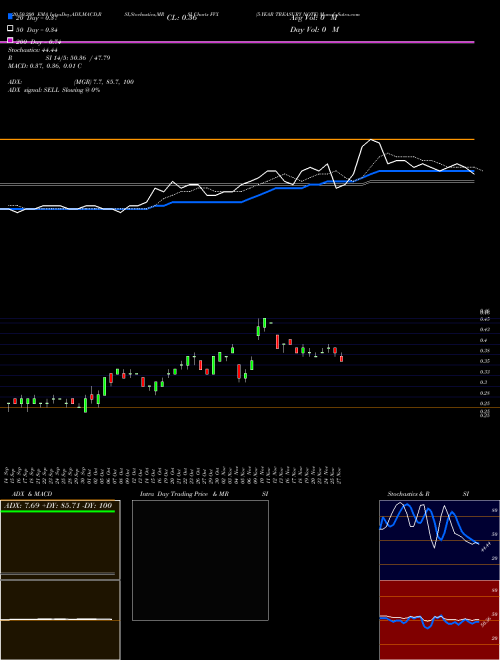The width and height of the screenshot is (500, 660).
Task: Select the 'Avg Vol: 0 M' text
Action: [x=314, y=18]
